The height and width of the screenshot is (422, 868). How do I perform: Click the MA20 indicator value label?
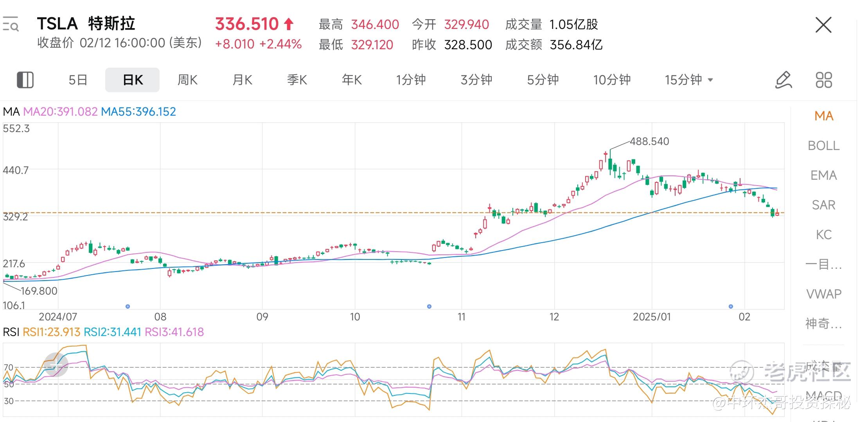[60, 112]
